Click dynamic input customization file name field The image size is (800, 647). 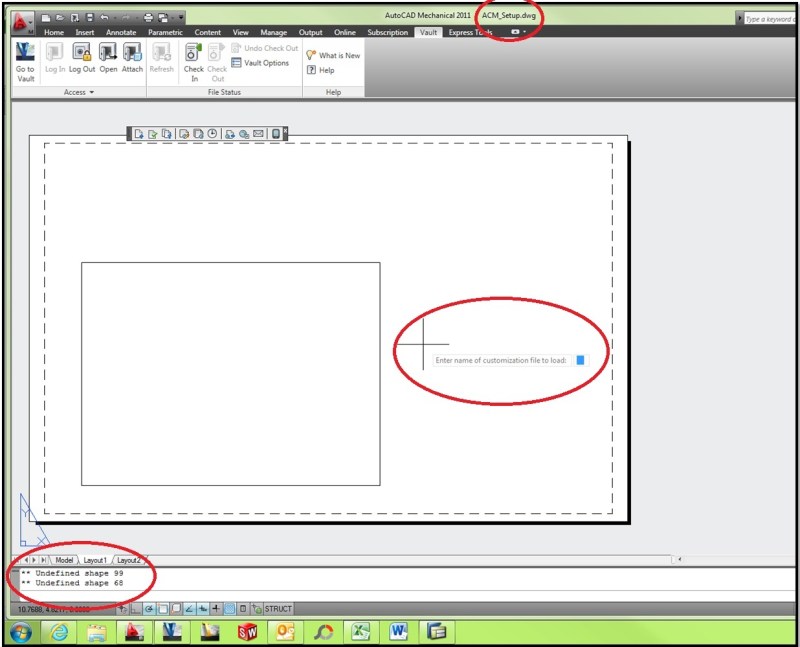click(580, 360)
